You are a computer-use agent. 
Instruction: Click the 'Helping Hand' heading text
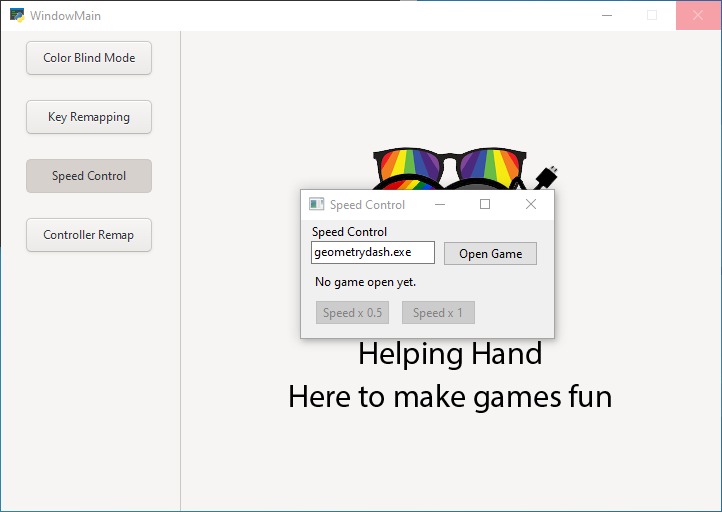(450, 354)
